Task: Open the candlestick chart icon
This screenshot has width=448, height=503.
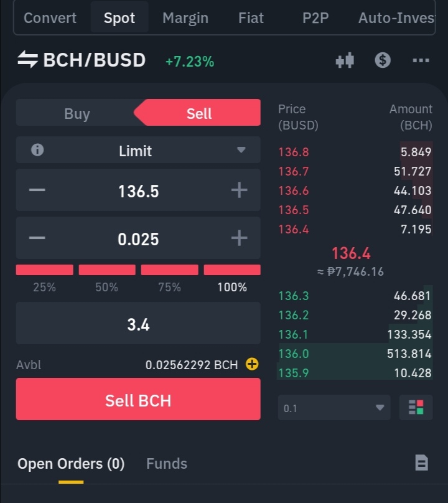Action: pos(345,60)
